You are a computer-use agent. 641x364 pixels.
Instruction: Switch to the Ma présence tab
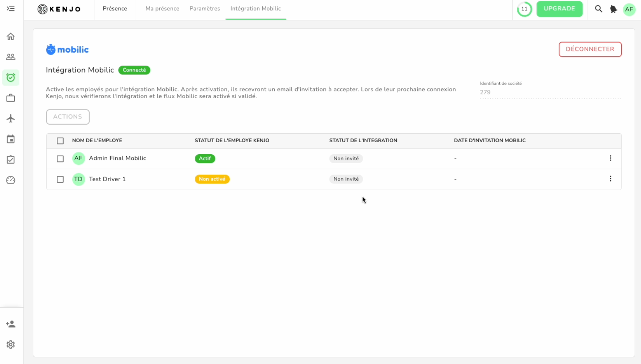pyautogui.click(x=162, y=9)
